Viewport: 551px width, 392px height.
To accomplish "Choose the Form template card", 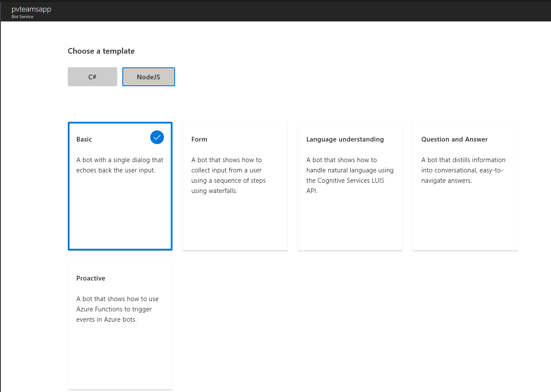I will click(x=235, y=186).
